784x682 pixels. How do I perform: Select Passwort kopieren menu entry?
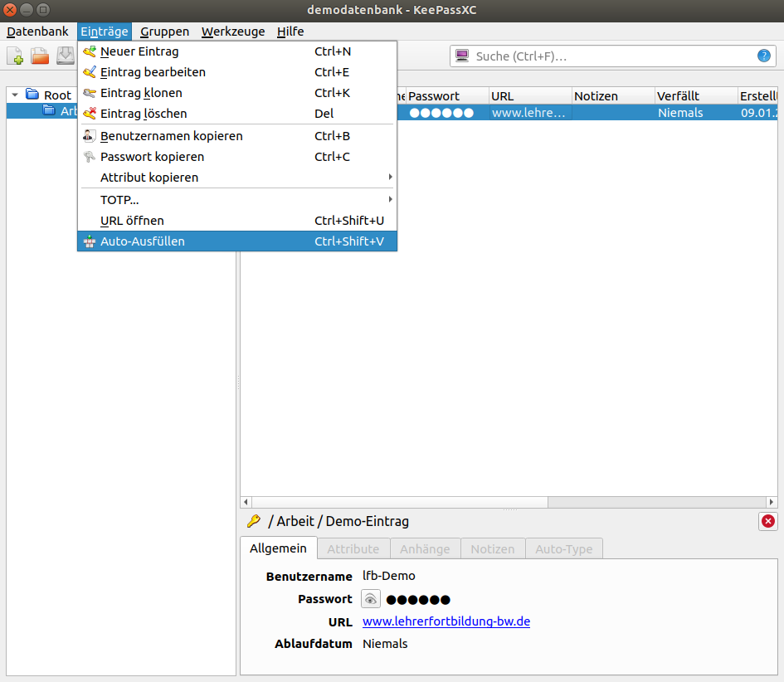pyautogui.click(x=152, y=157)
